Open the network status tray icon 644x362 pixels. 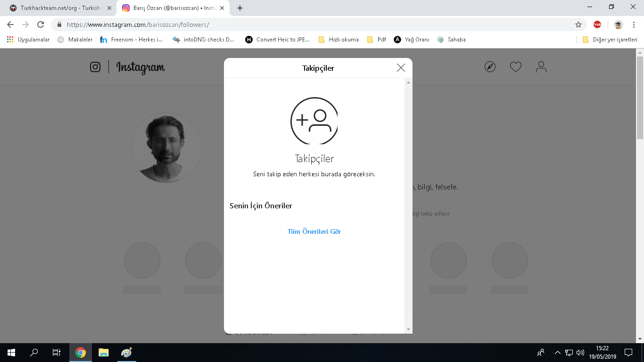click(569, 353)
